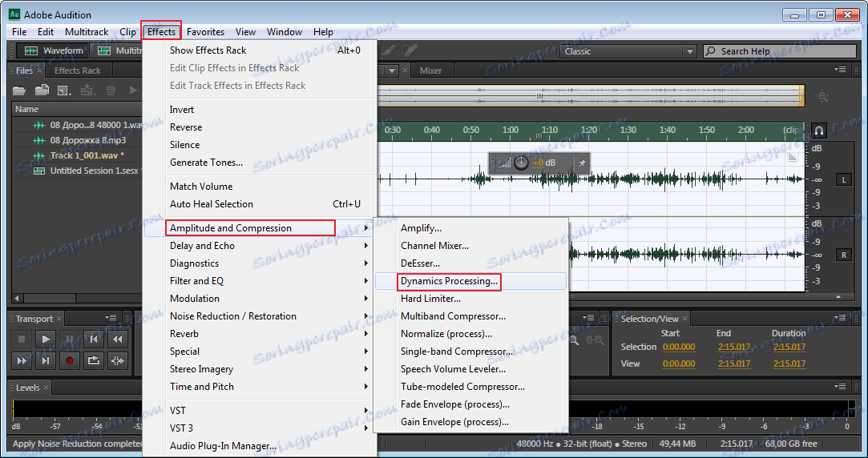
Task: Click the View Duration time value
Action: pyautogui.click(x=789, y=364)
